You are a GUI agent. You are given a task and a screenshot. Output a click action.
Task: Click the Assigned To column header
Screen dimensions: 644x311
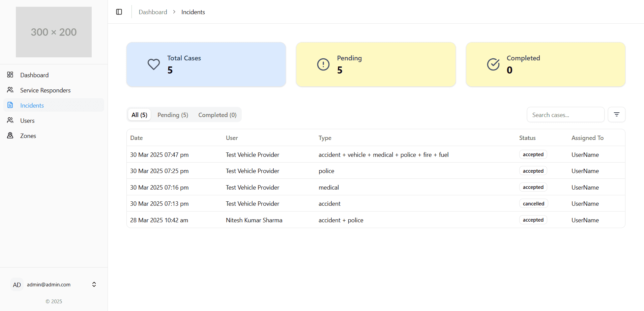coord(587,138)
